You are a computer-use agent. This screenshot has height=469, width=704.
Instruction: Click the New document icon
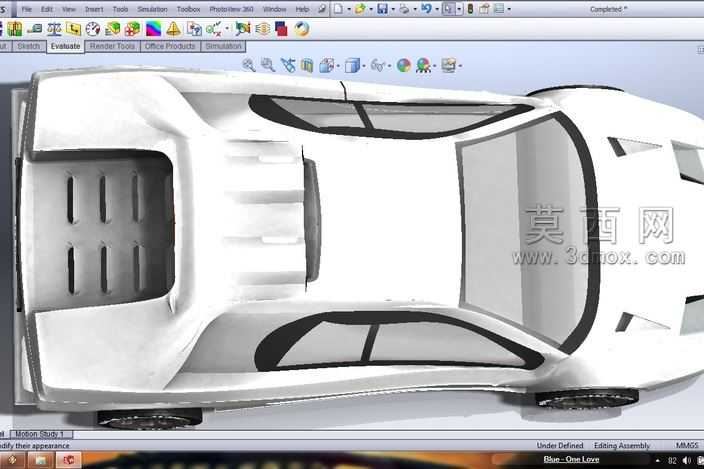point(338,9)
